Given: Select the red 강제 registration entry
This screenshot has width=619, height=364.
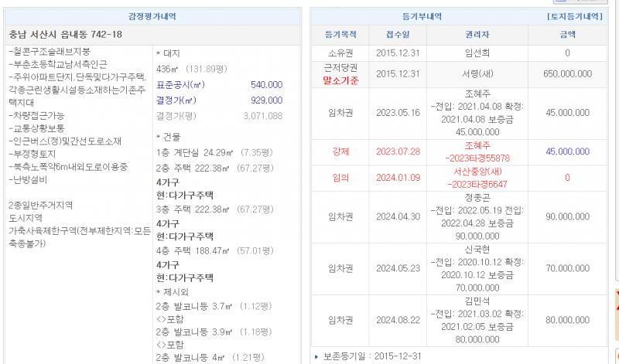Looking at the screenshot, I should click(340, 151).
